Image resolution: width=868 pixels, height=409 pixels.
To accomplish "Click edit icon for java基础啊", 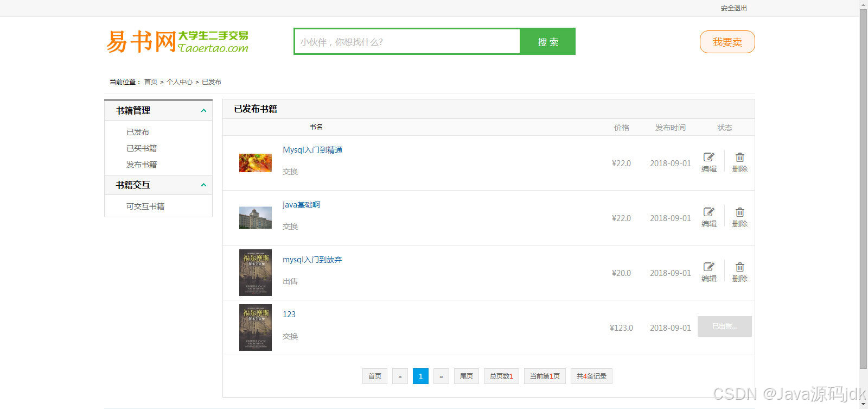I will (x=709, y=212).
